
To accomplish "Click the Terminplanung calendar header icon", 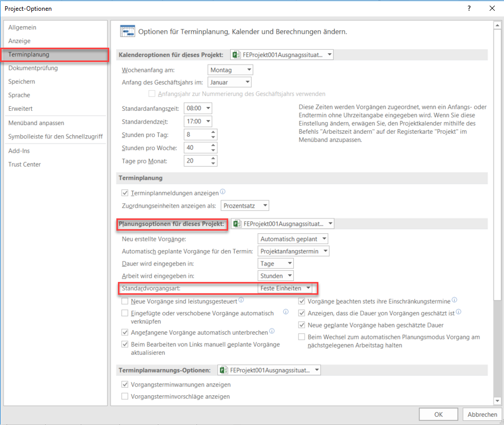I will click(127, 31).
